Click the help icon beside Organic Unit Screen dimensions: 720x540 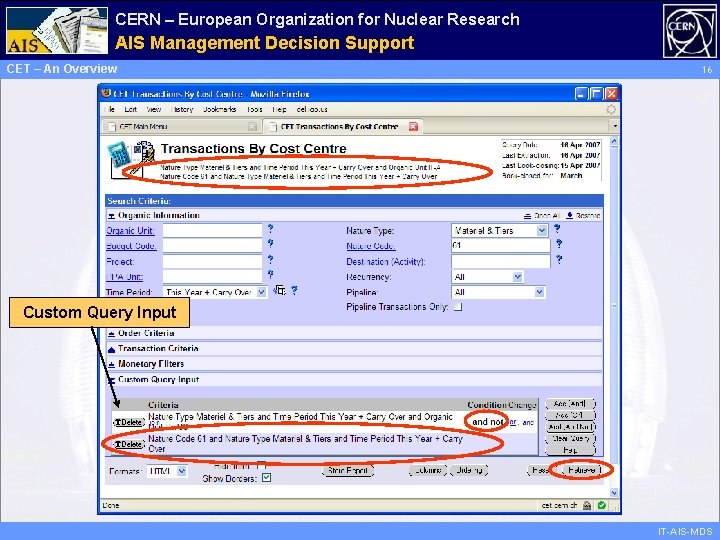pyautogui.click(x=270, y=228)
